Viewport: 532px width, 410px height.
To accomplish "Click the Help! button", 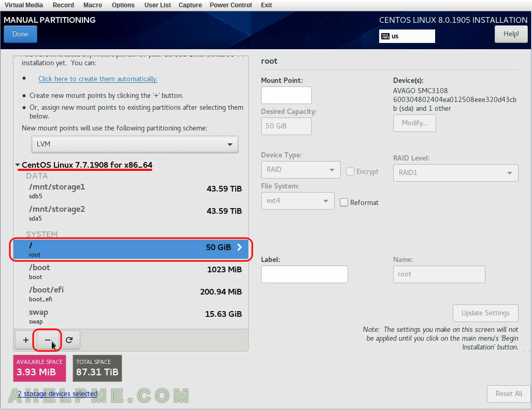I will pyautogui.click(x=511, y=34).
